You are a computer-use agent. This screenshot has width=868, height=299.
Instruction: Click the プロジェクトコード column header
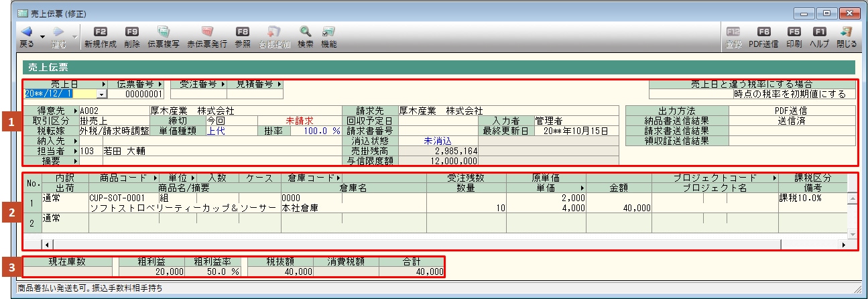715,178
